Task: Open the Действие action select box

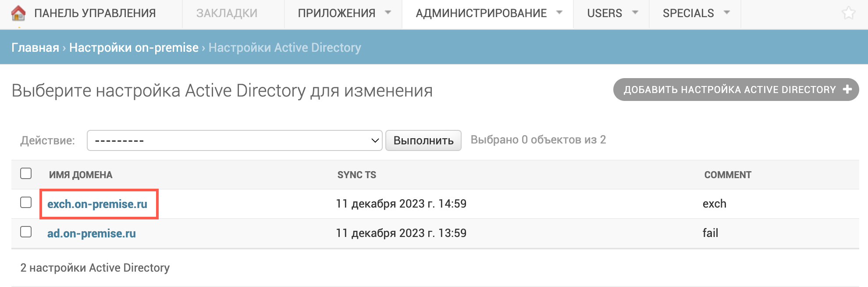Action: (235, 140)
